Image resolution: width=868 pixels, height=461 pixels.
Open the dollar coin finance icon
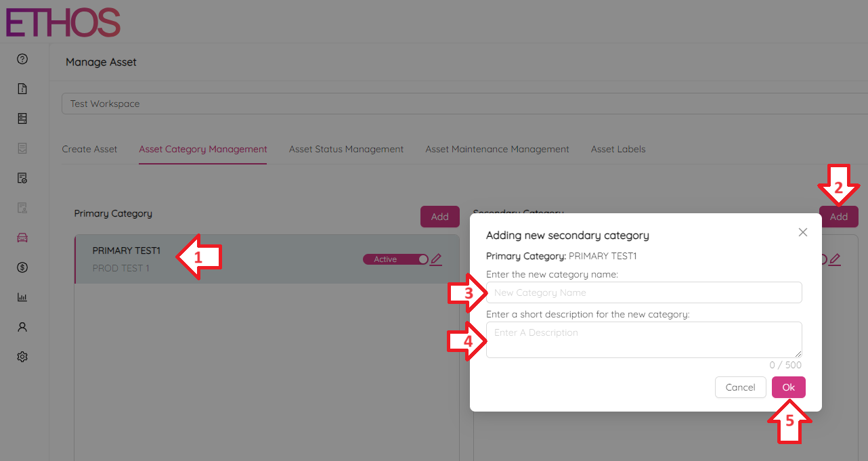(x=22, y=267)
